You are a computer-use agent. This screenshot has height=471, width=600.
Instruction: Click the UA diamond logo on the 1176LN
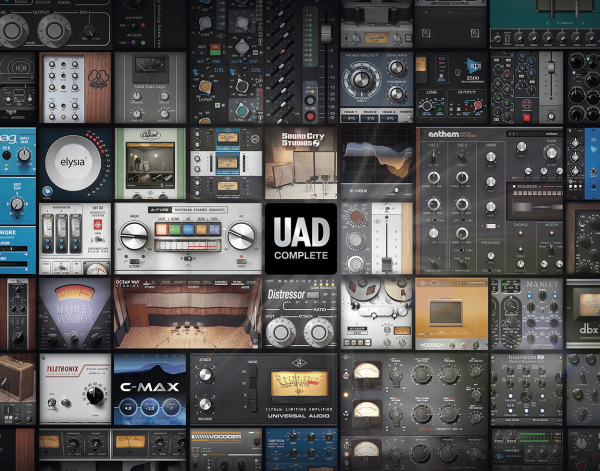(298, 363)
